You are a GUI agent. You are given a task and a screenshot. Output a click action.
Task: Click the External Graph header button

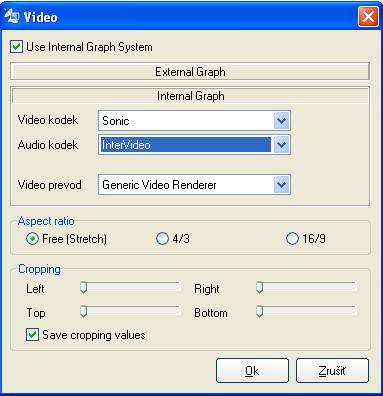point(190,72)
